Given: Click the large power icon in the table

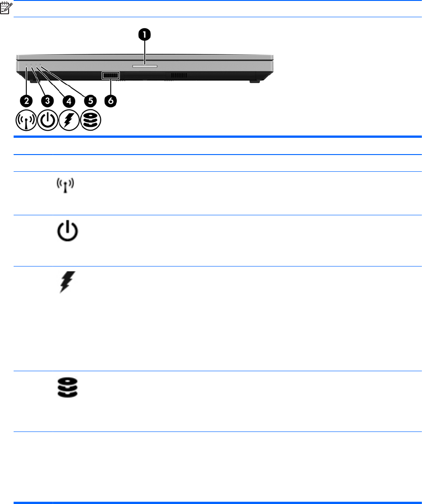Looking at the screenshot, I should [68, 231].
